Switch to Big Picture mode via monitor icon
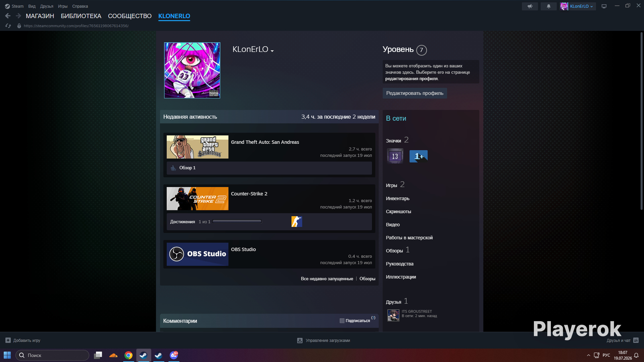 (x=604, y=6)
